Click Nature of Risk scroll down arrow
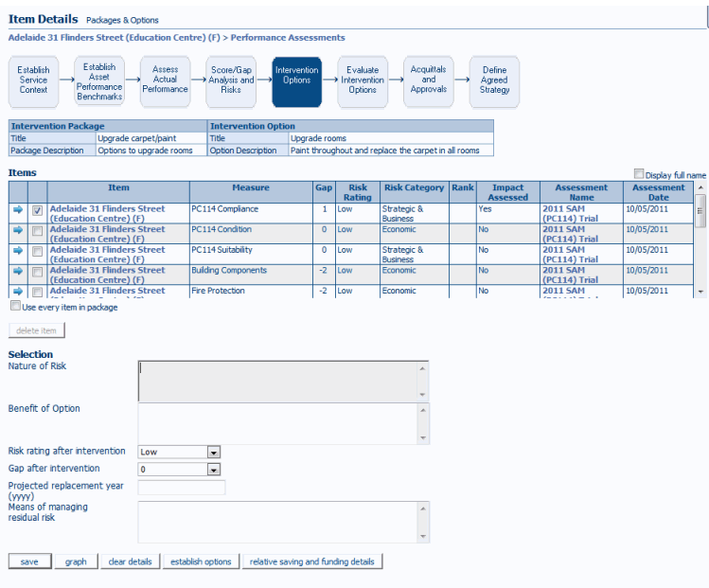The image size is (709, 588). [x=423, y=395]
